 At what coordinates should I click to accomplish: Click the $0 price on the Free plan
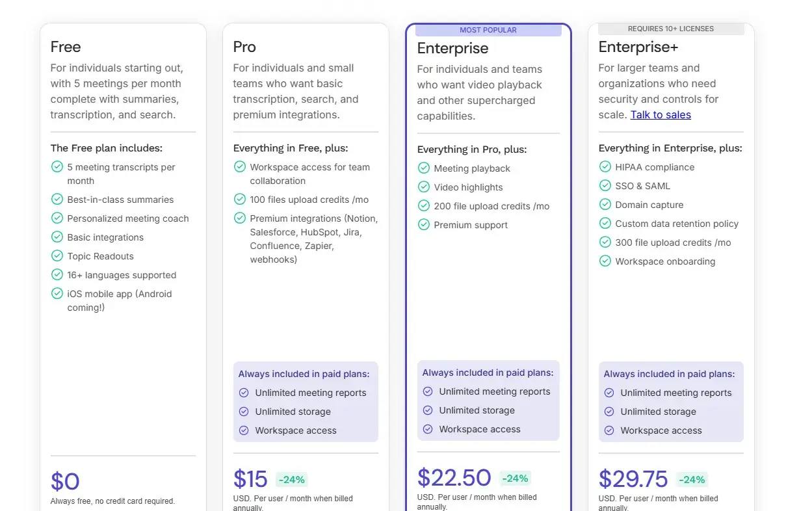[65, 481]
